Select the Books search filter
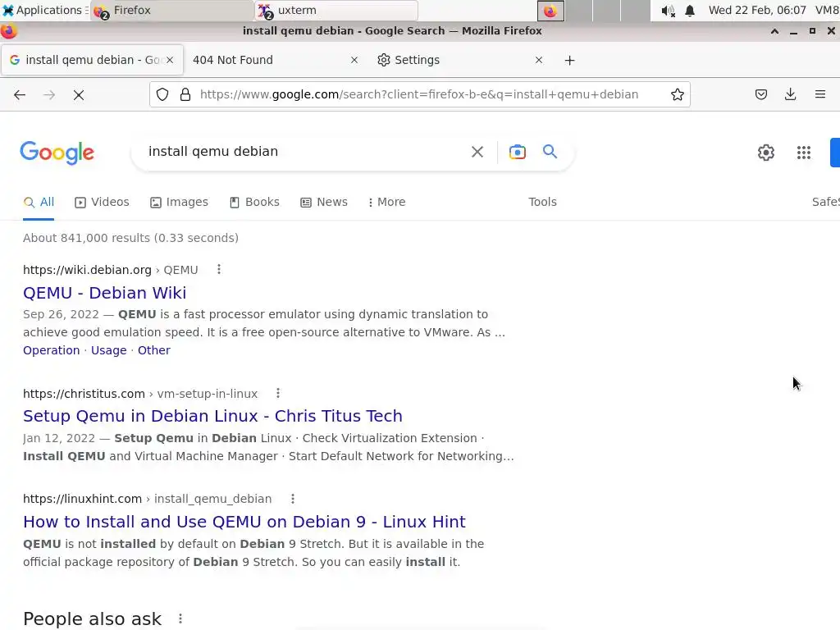Screen dimensions: 840x630 coord(254,202)
